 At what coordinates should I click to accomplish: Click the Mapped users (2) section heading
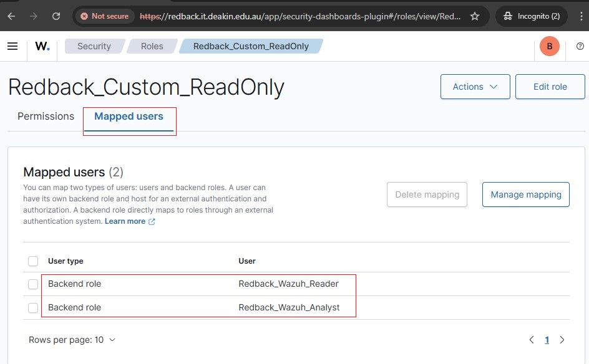point(73,172)
